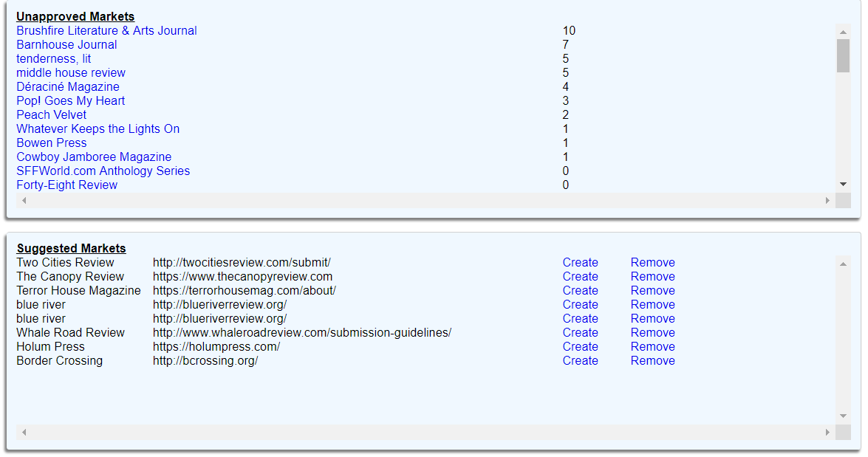Select the holumpress.com URL text
Viewport: 868px width, 457px height.
click(216, 347)
